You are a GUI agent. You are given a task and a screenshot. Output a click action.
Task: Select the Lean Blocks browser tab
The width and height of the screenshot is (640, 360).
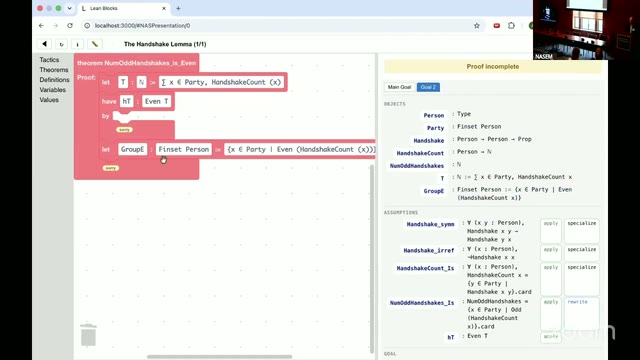click(123, 8)
